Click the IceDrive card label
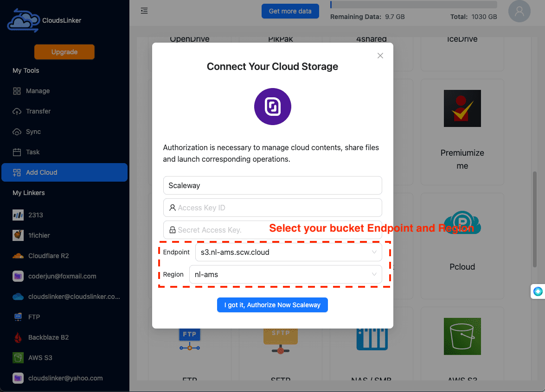545x392 pixels. [x=462, y=39]
